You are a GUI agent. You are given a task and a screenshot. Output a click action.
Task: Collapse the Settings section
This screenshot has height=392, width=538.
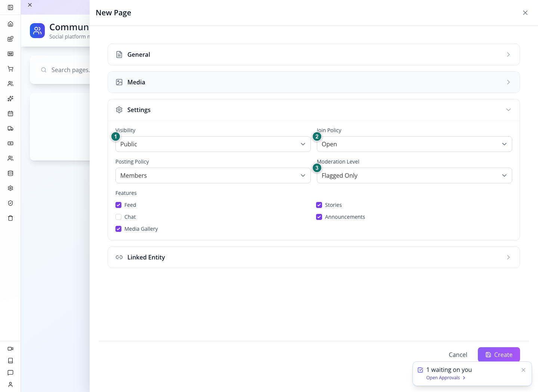click(314, 110)
